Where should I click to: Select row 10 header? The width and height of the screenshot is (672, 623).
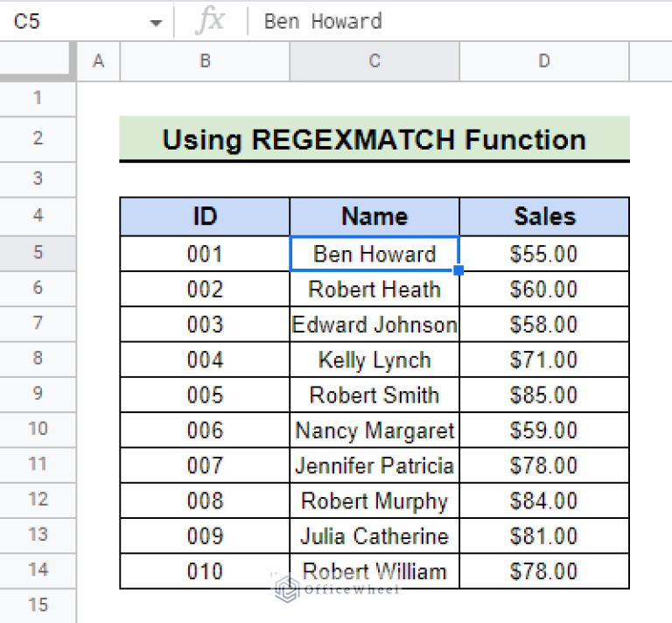pos(38,430)
